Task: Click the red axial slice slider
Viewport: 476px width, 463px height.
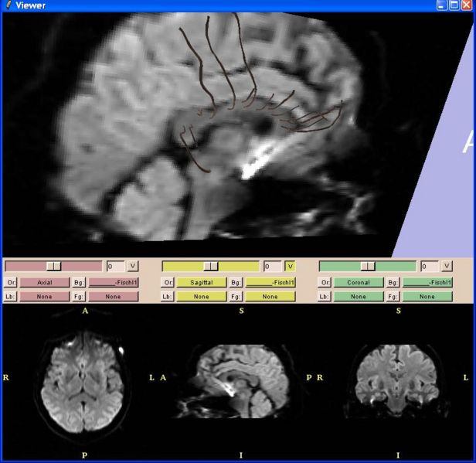Action: pyautogui.click(x=53, y=266)
